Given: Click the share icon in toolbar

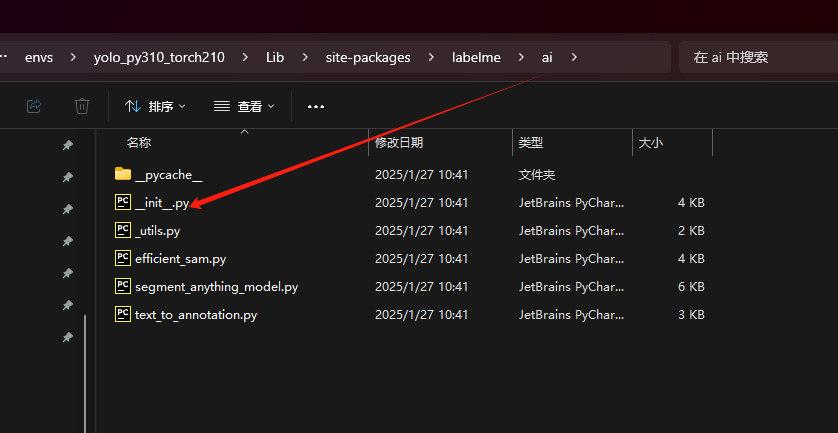Looking at the screenshot, I should point(34,106).
